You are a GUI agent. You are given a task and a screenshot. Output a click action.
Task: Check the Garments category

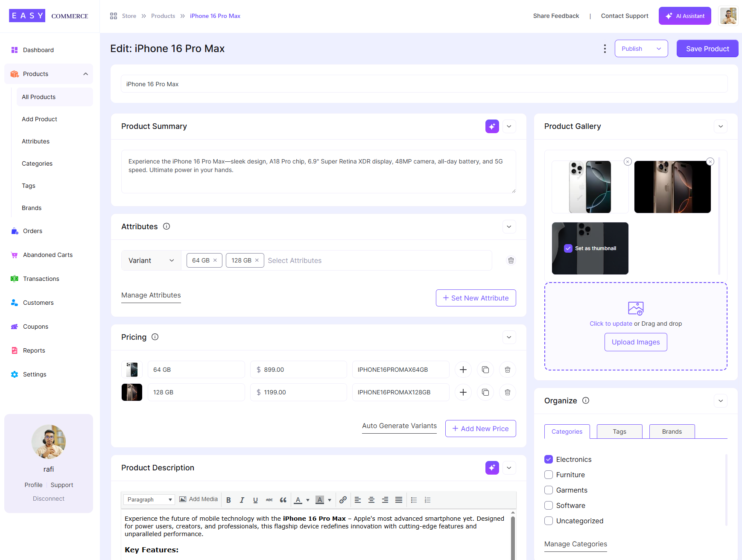coord(549,490)
